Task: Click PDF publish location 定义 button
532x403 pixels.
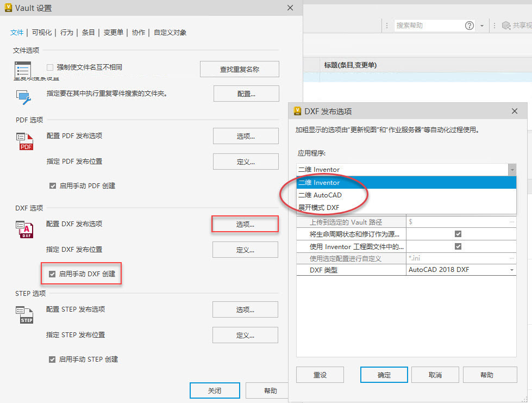Action: coord(246,162)
